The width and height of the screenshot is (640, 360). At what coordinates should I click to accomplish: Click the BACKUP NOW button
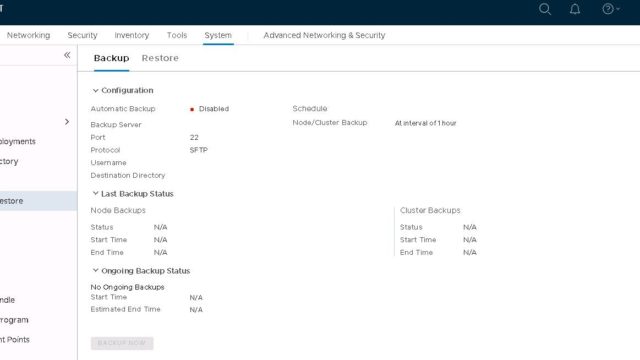click(122, 343)
